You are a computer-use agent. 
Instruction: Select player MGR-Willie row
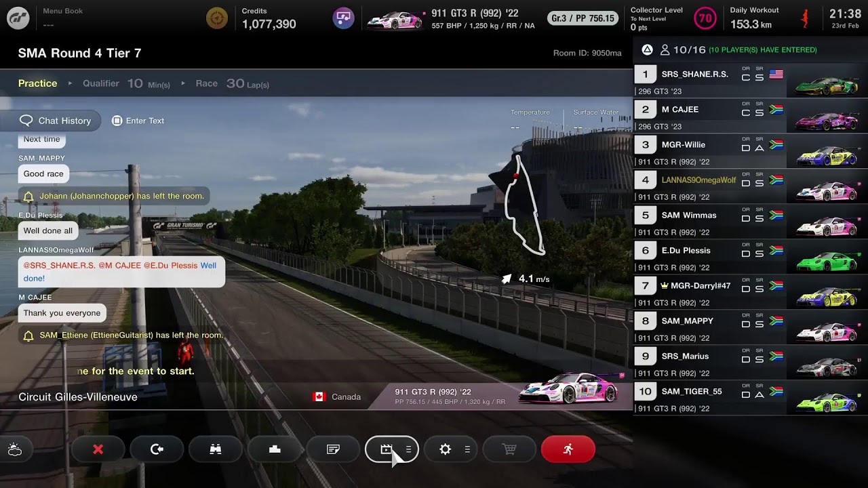click(751, 151)
